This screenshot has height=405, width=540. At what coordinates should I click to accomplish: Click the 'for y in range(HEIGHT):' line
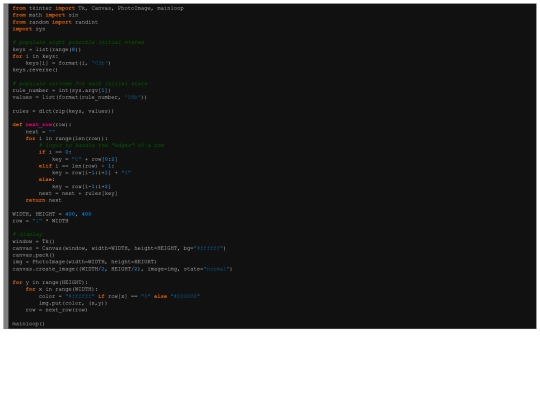[50, 282]
